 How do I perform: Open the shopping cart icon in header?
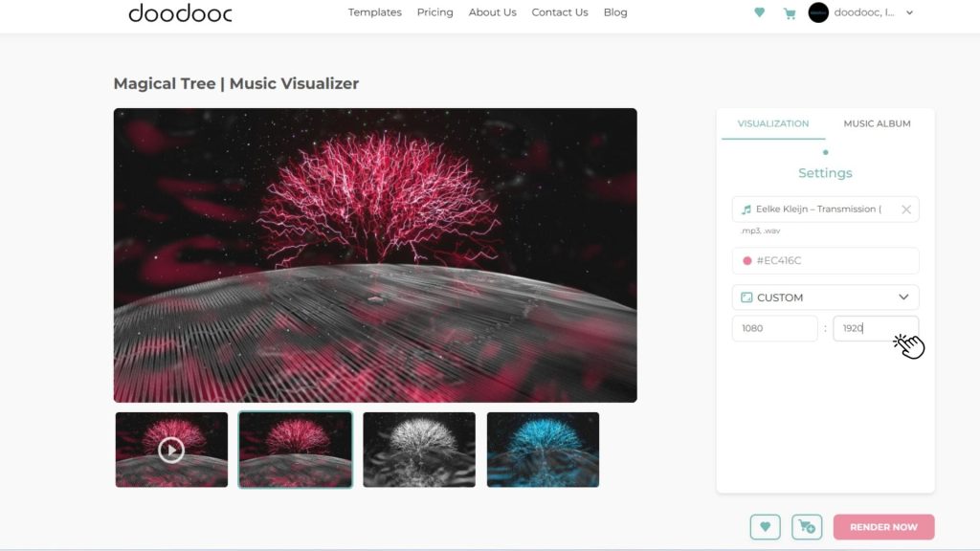pos(789,13)
